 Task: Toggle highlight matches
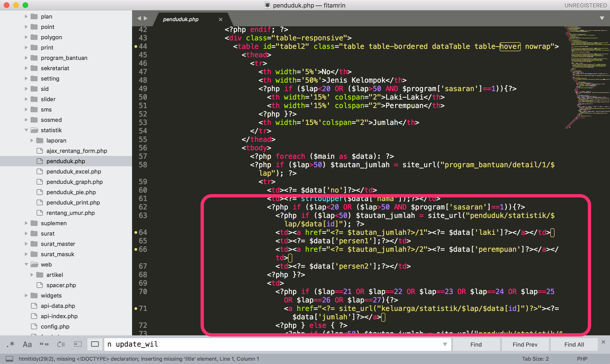(x=95, y=344)
